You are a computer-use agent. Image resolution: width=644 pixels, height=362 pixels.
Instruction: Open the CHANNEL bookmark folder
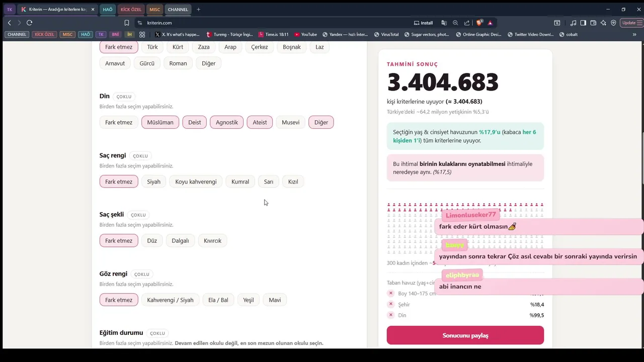click(x=17, y=35)
